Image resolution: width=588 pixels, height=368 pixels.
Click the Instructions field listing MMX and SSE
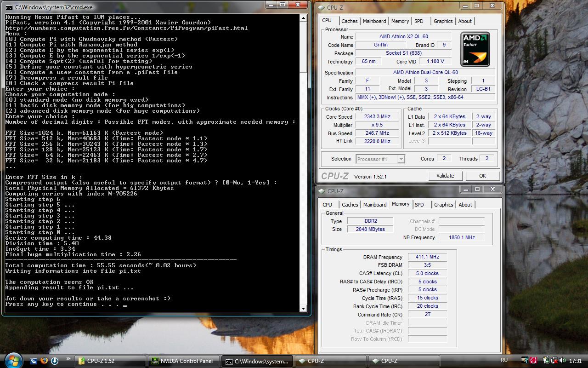coord(425,98)
